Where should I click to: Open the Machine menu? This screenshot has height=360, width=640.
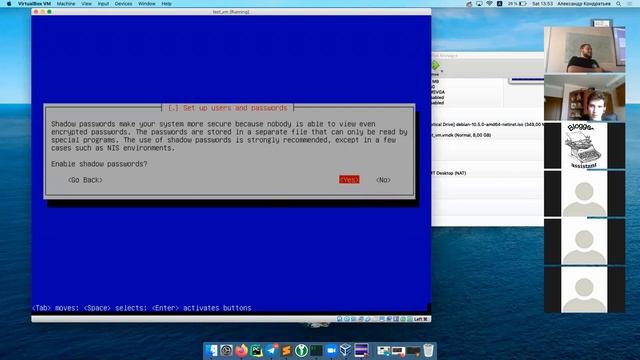click(x=66, y=4)
